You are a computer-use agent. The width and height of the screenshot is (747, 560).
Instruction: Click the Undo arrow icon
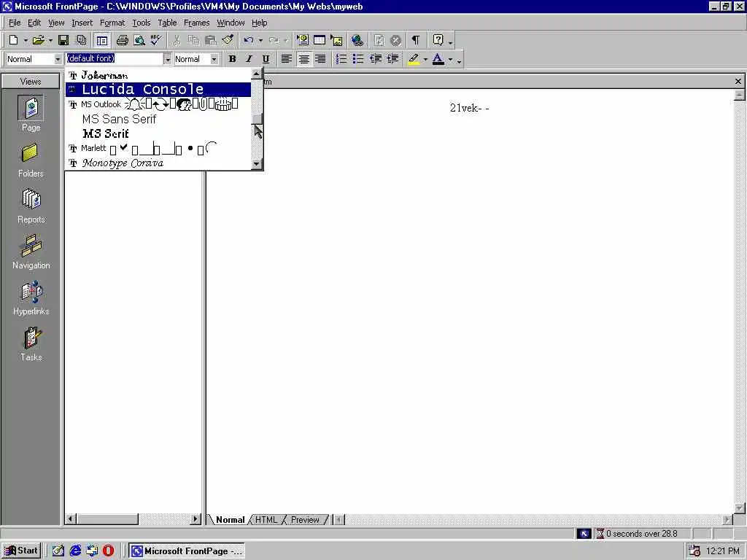pyautogui.click(x=248, y=41)
